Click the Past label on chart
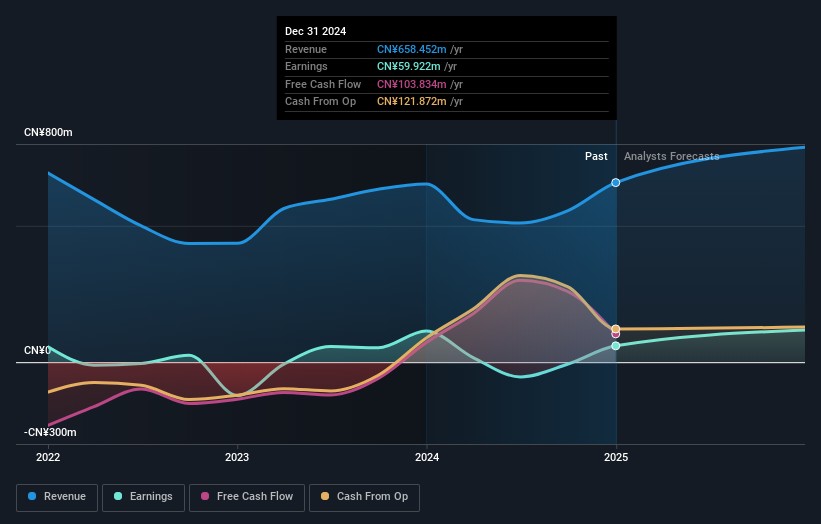This screenshot has height=524, width=821. 596,157
